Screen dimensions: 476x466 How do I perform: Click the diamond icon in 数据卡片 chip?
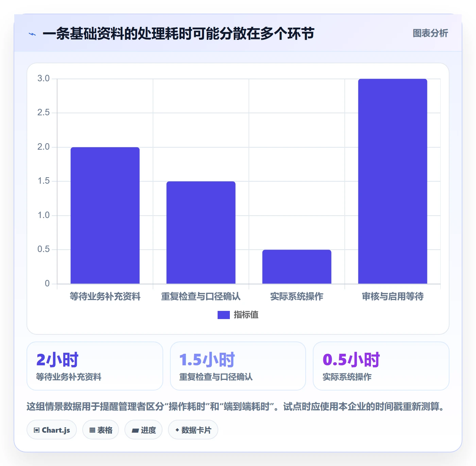tap(177, 430)
